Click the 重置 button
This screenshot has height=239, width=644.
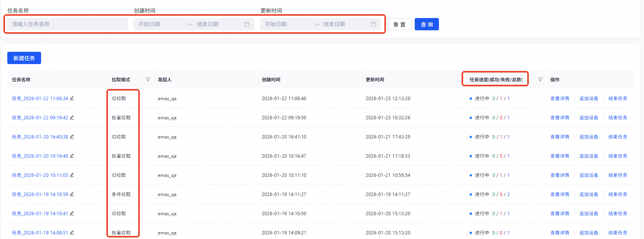(x=399, y=24)
